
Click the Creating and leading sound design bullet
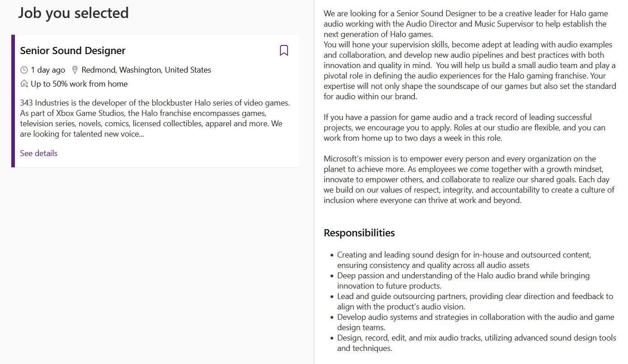tap(464, 260)
